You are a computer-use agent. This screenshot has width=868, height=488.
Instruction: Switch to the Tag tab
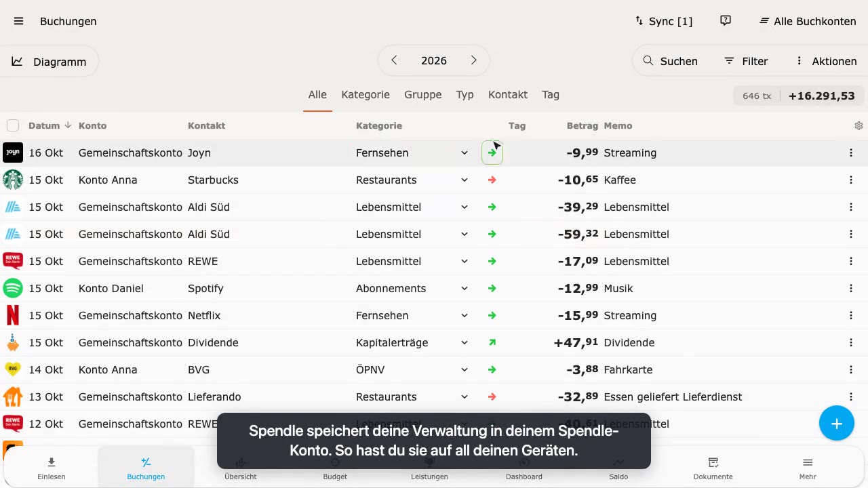coord(551,95)
